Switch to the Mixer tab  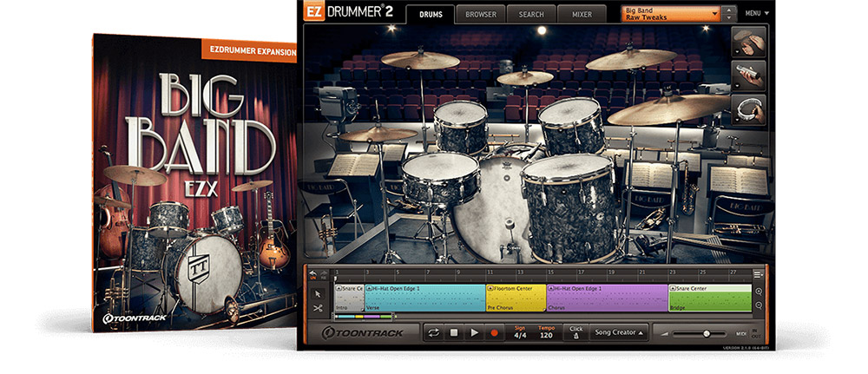pos(582,15)
